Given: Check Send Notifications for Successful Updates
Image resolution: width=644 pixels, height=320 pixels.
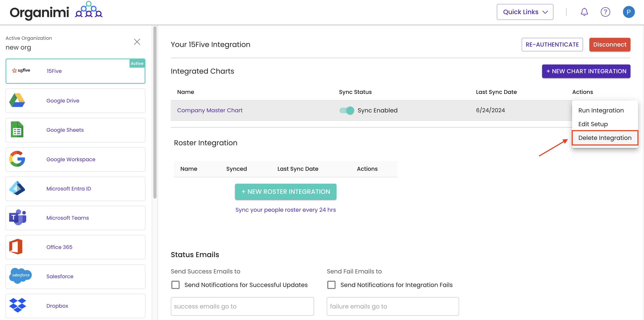Looking at the screenshot, I should (175, 285).
